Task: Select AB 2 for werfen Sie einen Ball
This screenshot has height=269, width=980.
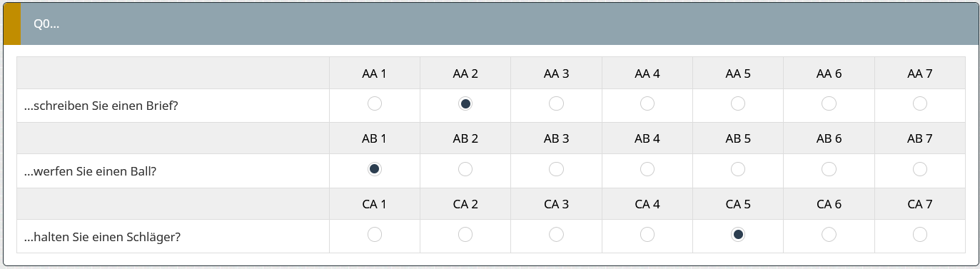Action: [465, 169]
